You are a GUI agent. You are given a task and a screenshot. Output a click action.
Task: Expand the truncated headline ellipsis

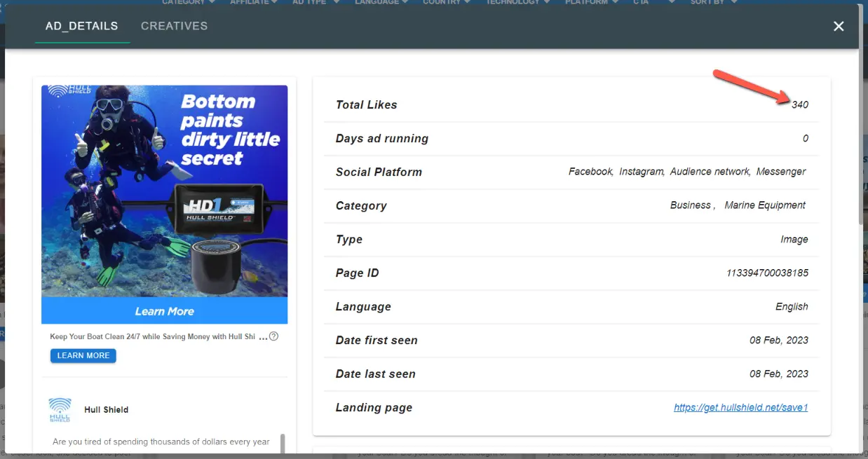click(x=263, y=337)
